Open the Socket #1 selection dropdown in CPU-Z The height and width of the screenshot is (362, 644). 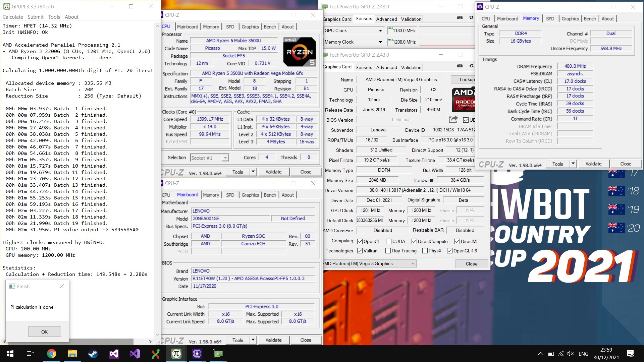pyautogui.click(x=225, y=158)
